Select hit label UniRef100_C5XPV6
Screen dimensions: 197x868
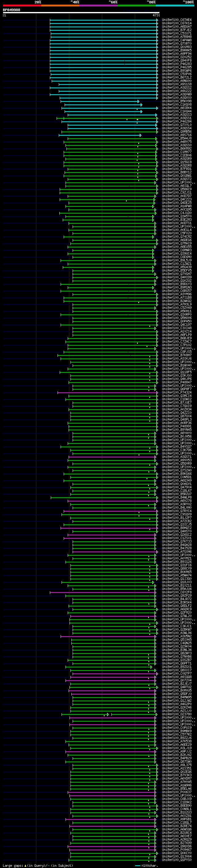(177, 74)
